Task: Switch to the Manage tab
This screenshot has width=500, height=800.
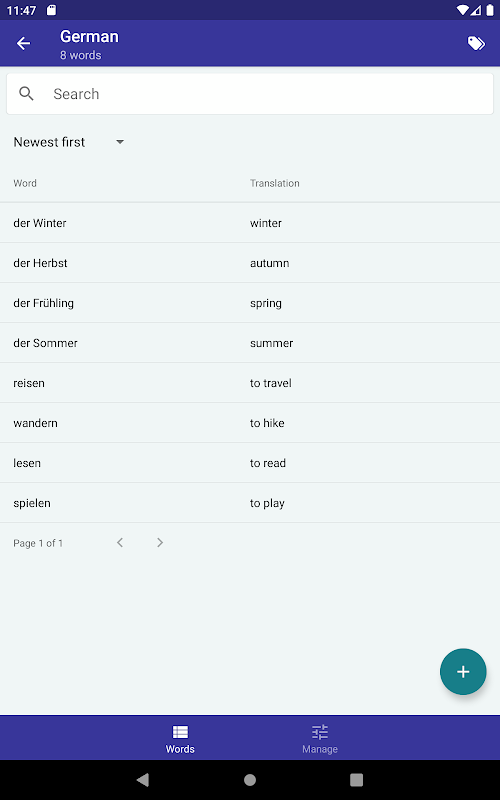Action: [x=320, y=738]
